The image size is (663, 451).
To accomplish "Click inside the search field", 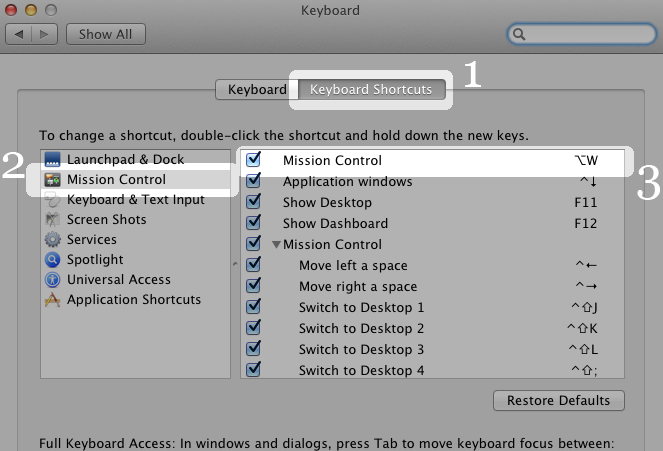I will (x=582, y=34).
